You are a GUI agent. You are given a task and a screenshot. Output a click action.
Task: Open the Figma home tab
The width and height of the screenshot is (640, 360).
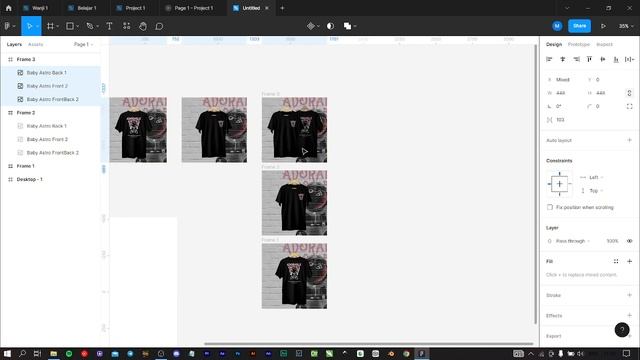click(9, 8)
